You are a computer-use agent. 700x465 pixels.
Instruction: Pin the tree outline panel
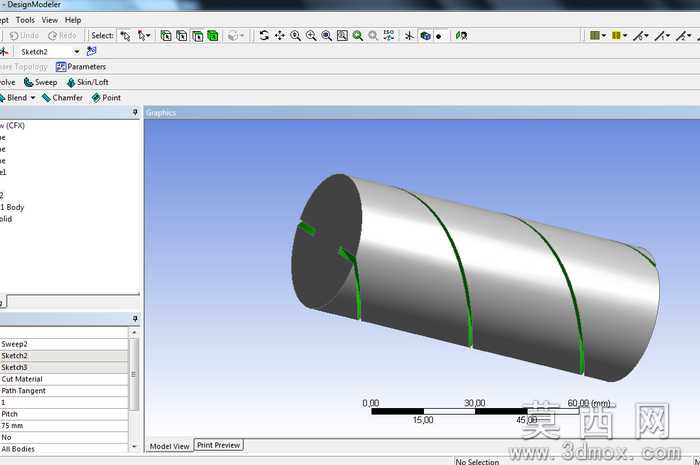pyautogui.click(x=135, y=112)
